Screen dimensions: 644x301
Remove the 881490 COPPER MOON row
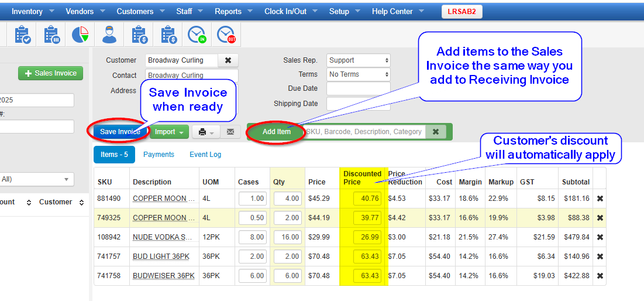(600, 199)
